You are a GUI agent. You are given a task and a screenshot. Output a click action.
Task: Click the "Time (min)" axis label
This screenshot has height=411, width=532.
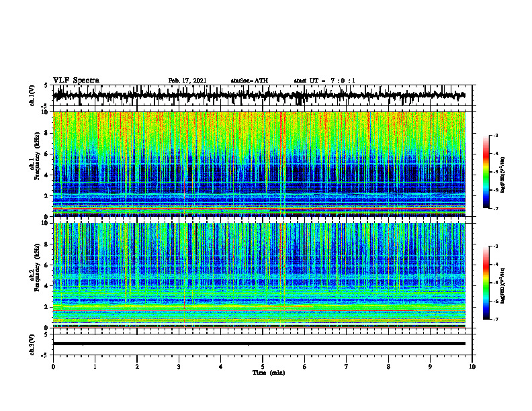269,373
